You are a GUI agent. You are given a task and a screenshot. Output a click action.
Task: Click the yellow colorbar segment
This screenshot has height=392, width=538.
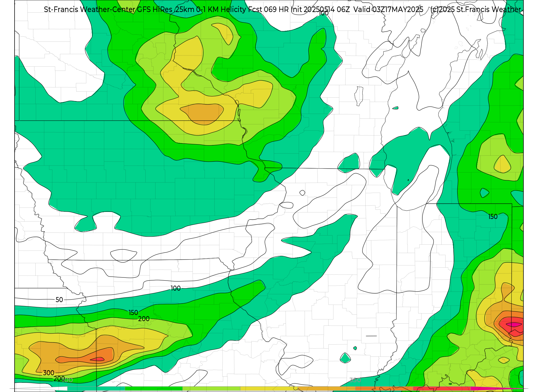pyautogui.click(x=269, y=389)
